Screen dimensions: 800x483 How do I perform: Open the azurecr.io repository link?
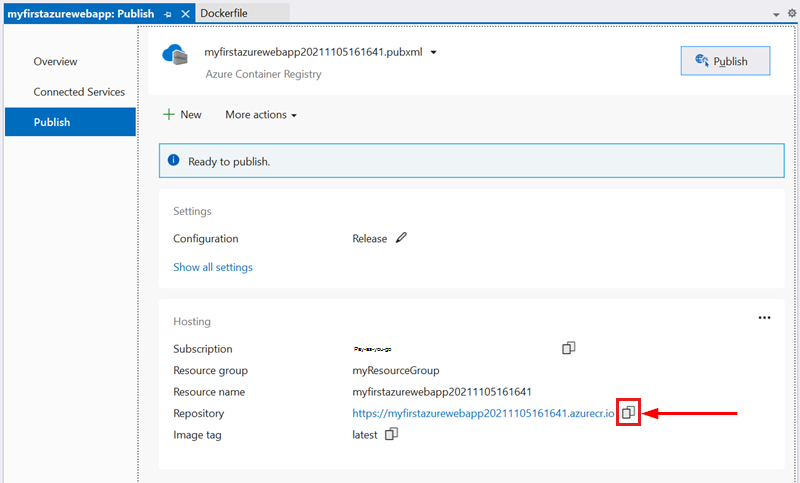pyautogui.click(x=483, y=413)
